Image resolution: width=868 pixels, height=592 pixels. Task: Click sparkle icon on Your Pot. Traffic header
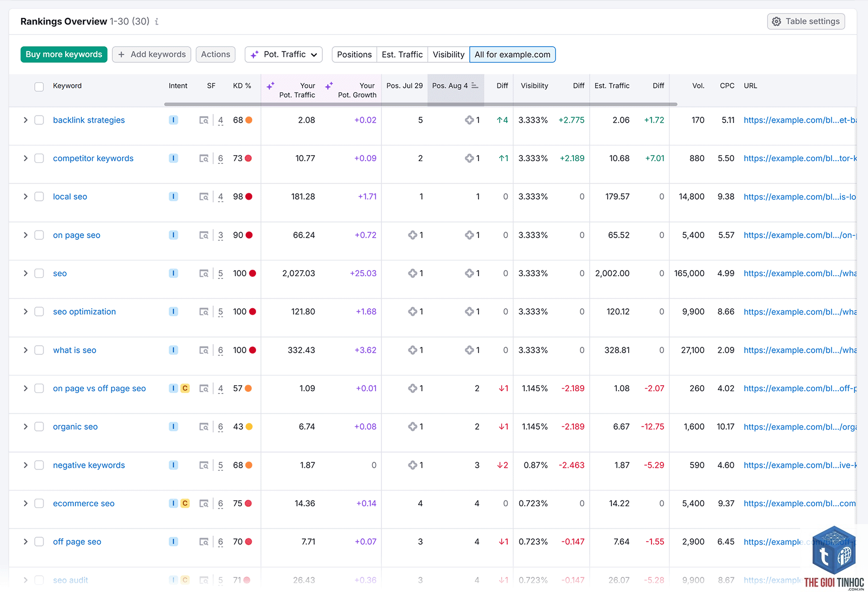(x=271, y=86)
